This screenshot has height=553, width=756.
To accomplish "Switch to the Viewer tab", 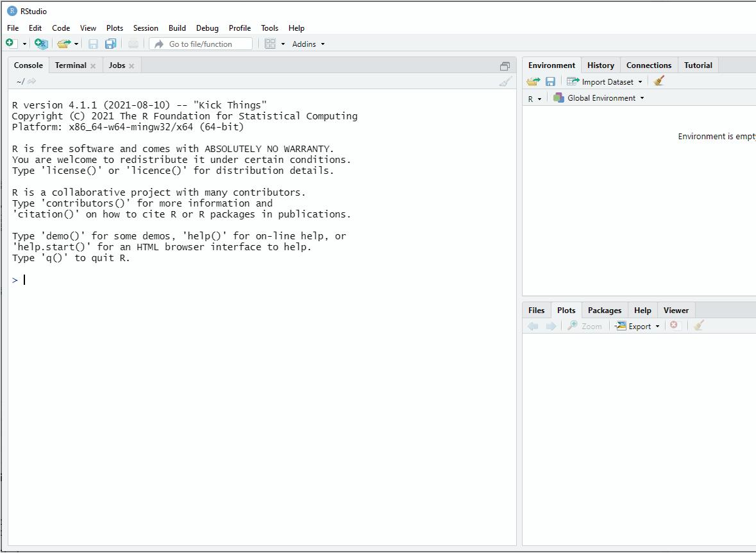I will pyautogui.click(x=675, y=311).
